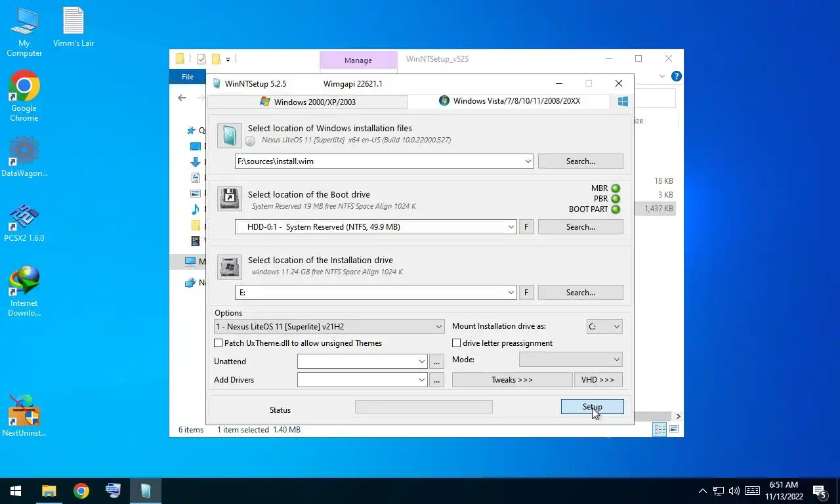Switch to Windows 2000/XP/2003 tab
The width and height of the screenshot is (840, 504).
[307, 102]
